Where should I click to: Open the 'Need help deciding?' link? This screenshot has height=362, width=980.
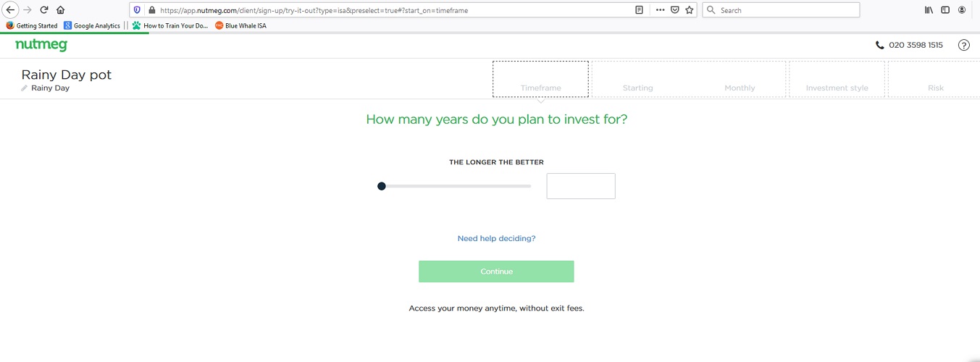[496, 238]
